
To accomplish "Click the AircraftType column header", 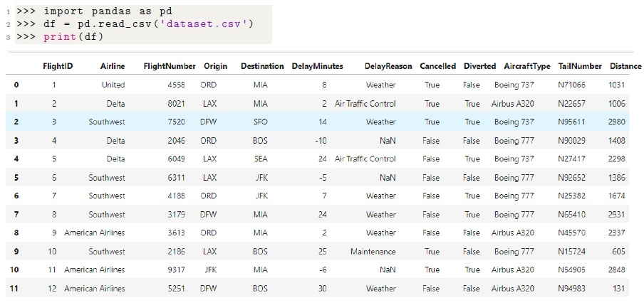I will 527,66.
